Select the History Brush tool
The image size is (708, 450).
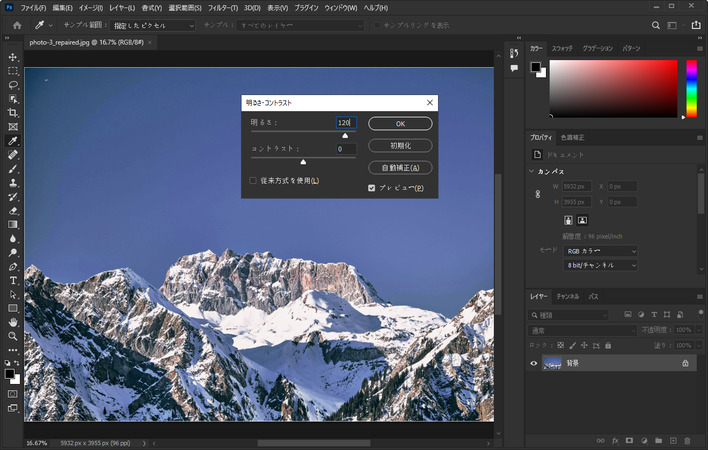click(x=13, y=197)
